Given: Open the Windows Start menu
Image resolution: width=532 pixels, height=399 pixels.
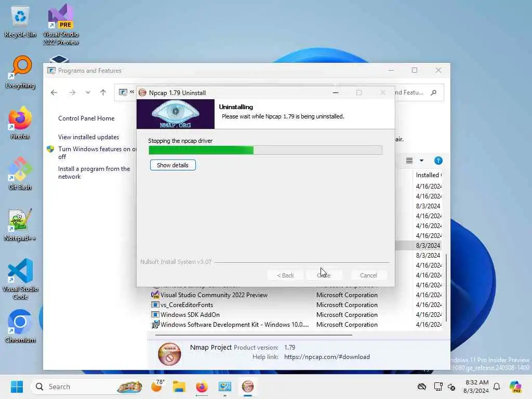Looking at the screenshot, I should (x=17, y=387).
